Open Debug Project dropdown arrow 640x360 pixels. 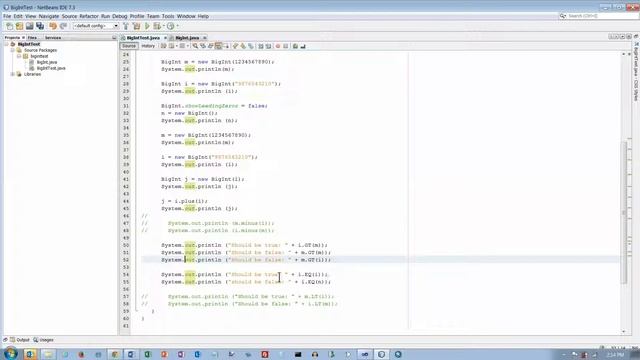(x=163, y=26)
